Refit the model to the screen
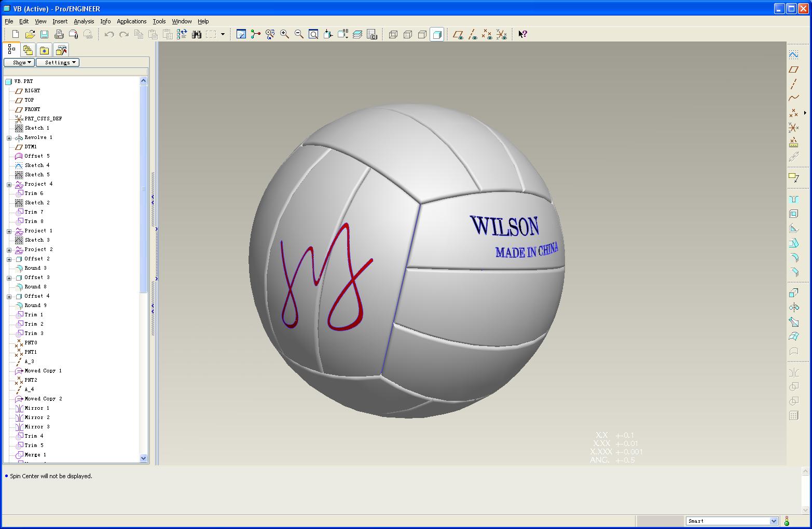Image resolution: width=812 pixels, height=529 pixels. (x=313, y=34)
